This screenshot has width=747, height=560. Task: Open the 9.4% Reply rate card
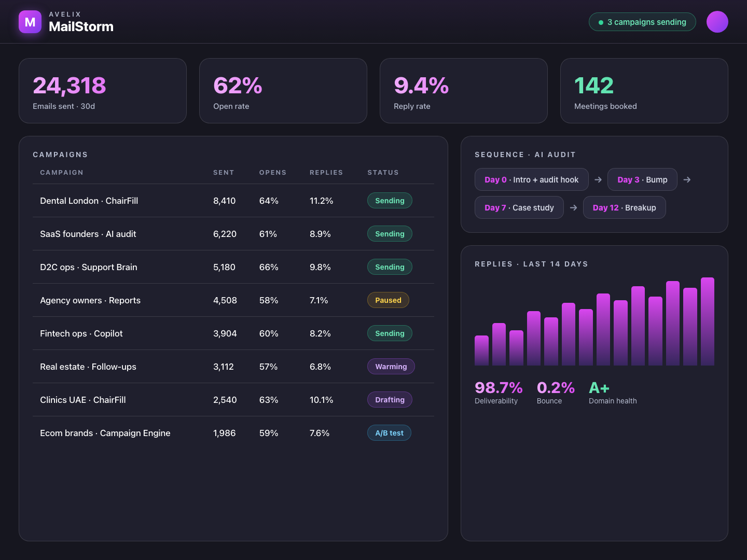(x=464, y=91)
